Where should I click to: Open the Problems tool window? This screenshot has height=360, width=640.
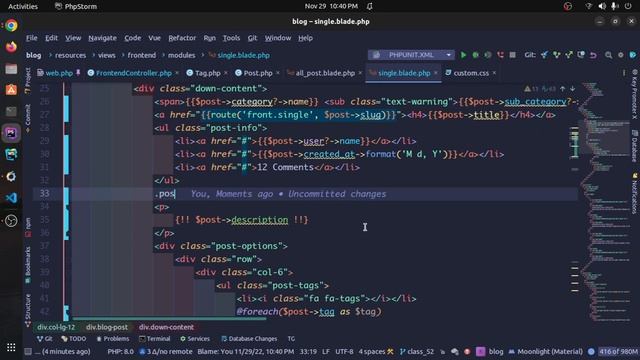pos(113,339)
